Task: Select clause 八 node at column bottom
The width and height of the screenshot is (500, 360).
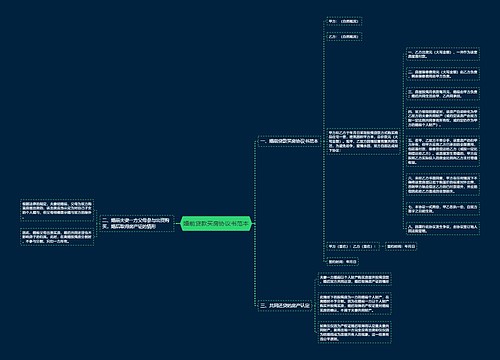Action: point(443,228)
